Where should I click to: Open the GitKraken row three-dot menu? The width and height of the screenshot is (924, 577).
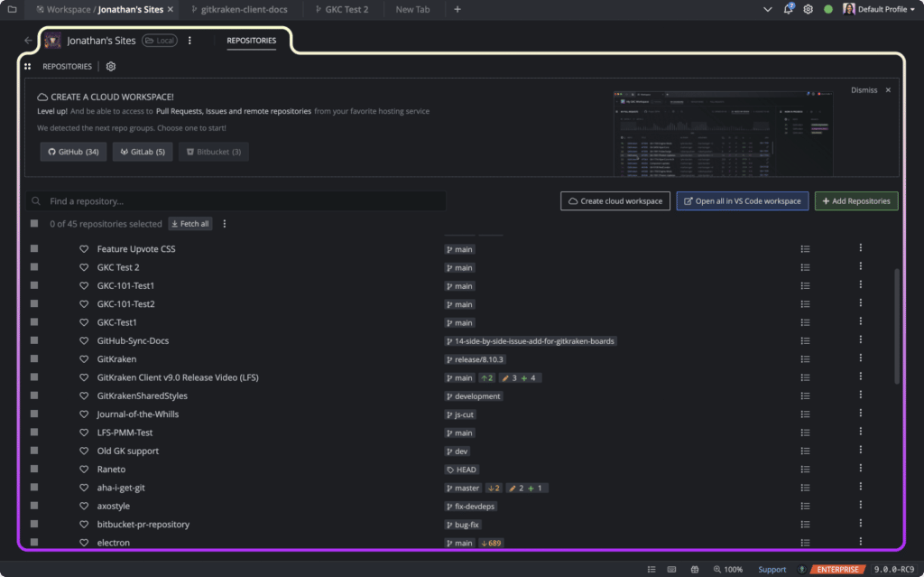coord(860,358)
